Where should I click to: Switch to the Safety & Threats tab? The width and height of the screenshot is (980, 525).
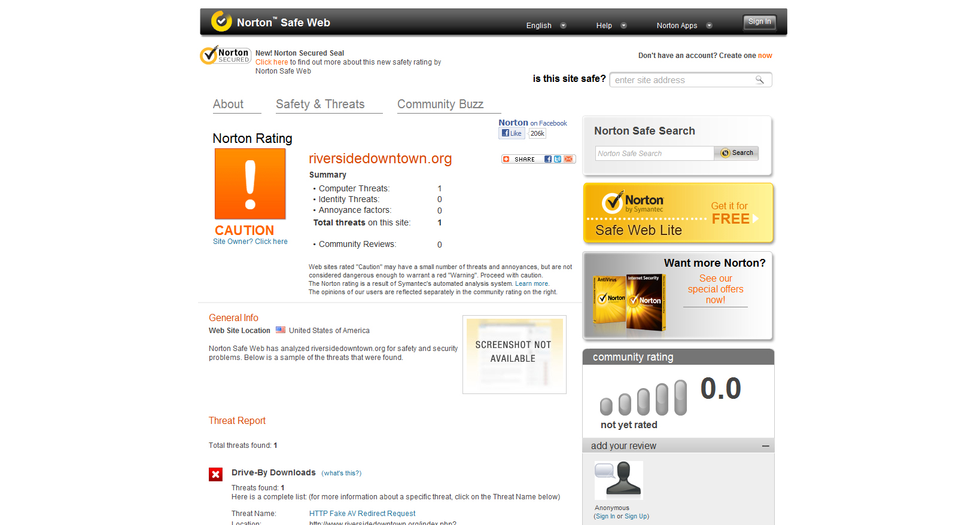(320, 104)
